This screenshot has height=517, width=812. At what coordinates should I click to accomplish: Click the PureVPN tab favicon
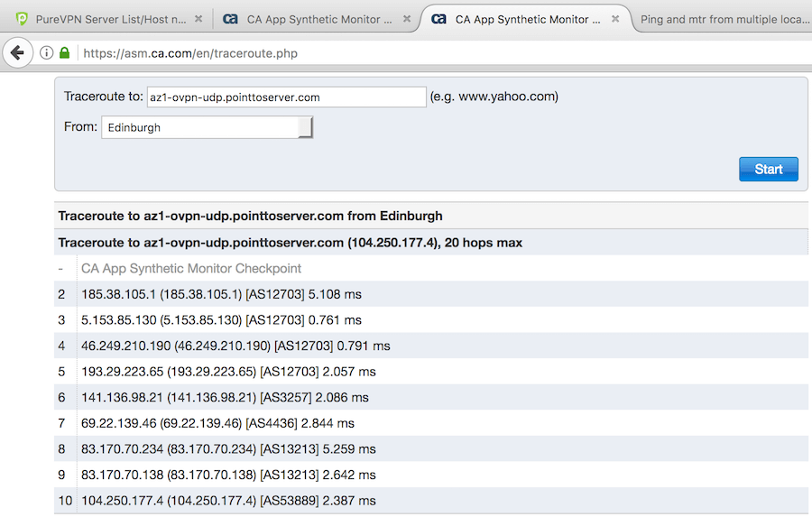pyautogui.click(x=22, y=19)
